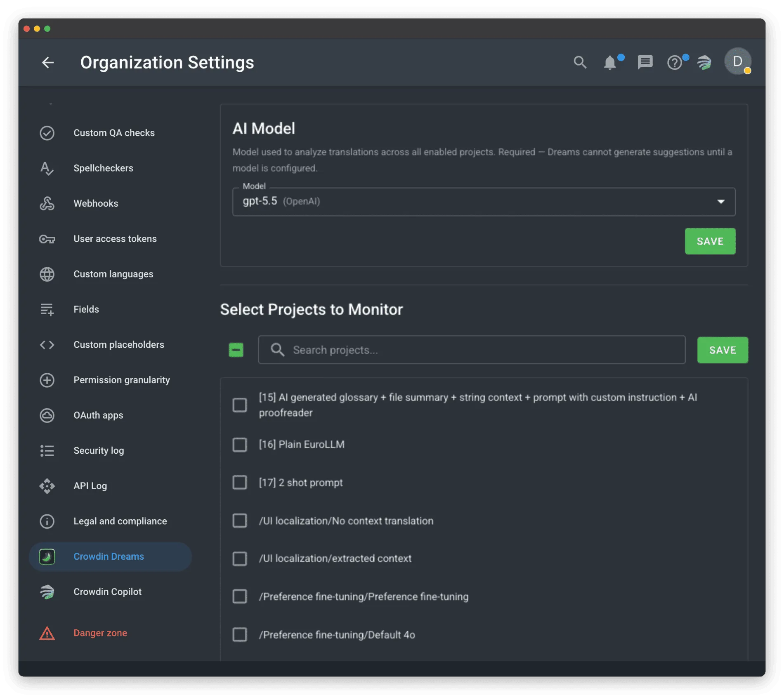Open notifications bell icon
784x695 pixels.
click(610, 63)
